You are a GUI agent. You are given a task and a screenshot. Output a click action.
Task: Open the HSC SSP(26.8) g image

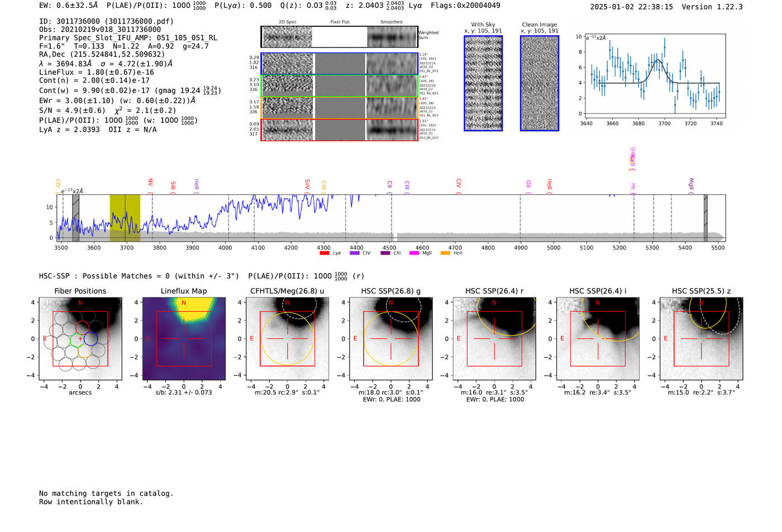pyautogui.click(x=390, y=338)
